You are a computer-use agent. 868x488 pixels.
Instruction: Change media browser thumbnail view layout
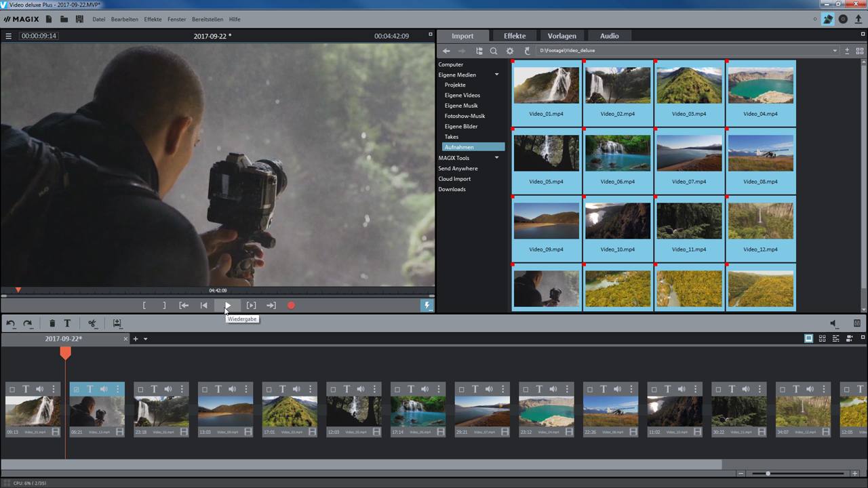860,51
